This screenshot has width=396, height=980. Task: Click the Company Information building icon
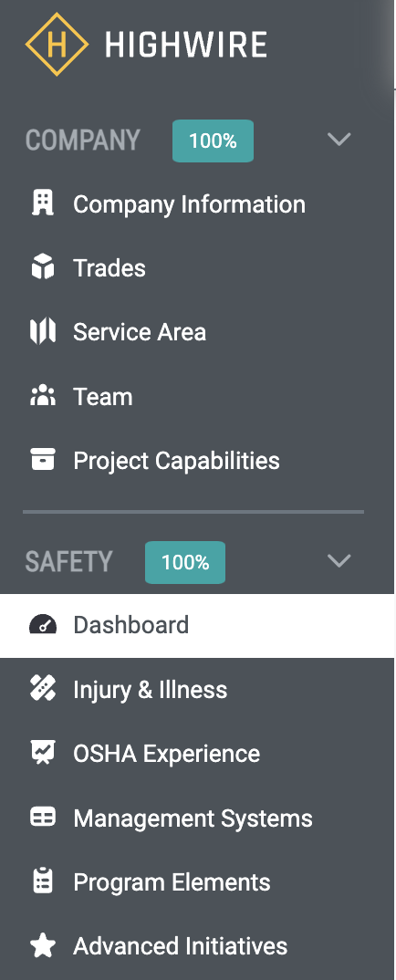point(43,203)
